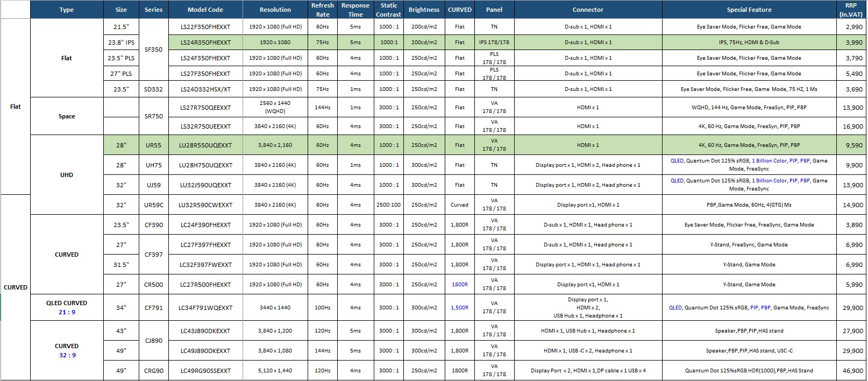Select the 'RRP (In.VAT)' header cell
Image resolution: width=868 pixels, height=381 pixels.
pyautogui.click(x=851, y=10)
